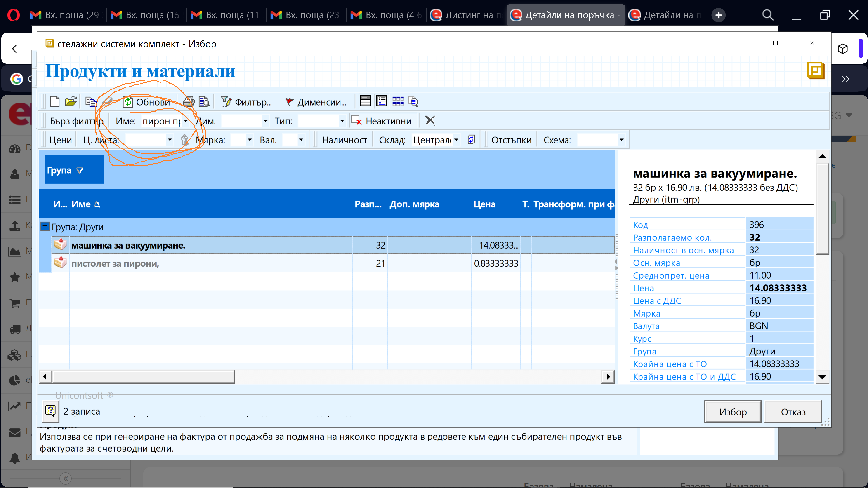Toggle the details panel view button
This screenshot has width=868, height=488.
tap(382, 101)
